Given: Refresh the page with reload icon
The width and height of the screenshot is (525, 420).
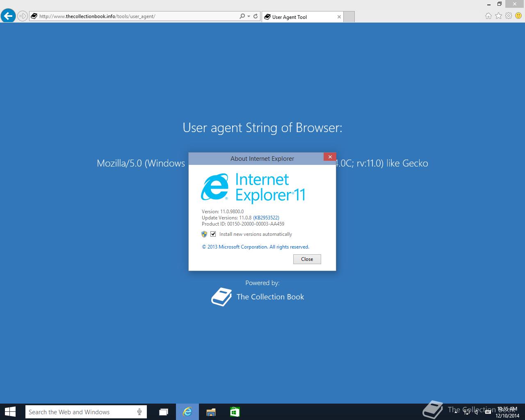Looking at the screenshot, I should click(256, 16).
